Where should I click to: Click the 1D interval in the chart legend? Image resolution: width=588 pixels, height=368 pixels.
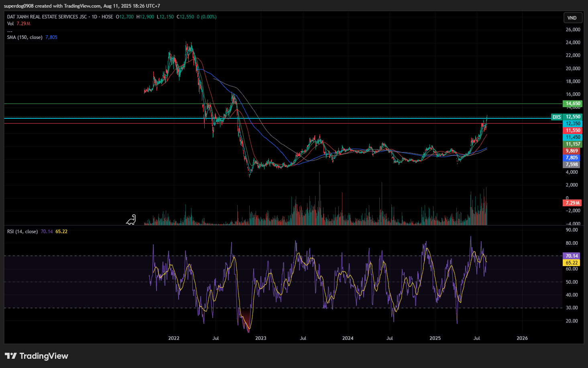[x=94, y=17]
